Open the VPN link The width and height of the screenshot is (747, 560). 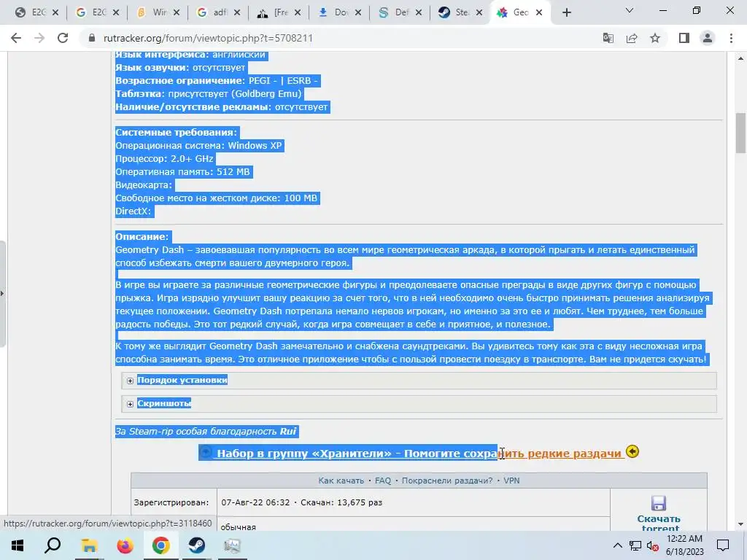(511, 481)
